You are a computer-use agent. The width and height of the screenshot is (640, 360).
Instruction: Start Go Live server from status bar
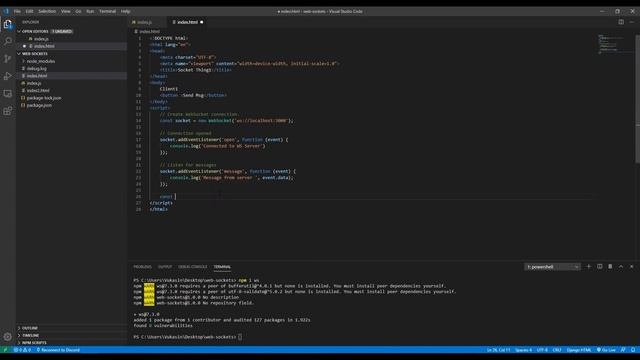click(606, 350)
